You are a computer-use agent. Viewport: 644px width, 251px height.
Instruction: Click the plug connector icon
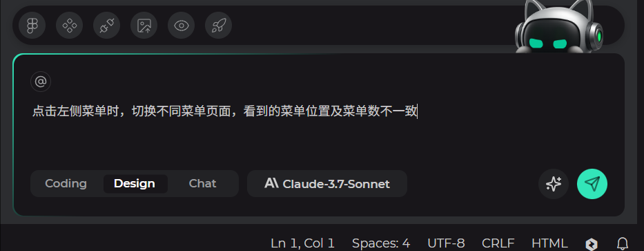[107, 26]
